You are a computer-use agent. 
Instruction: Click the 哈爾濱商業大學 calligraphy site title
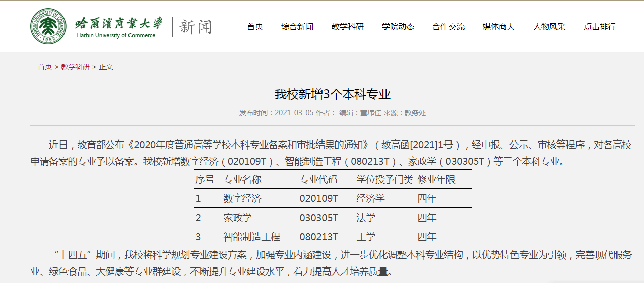click(119, 23)
